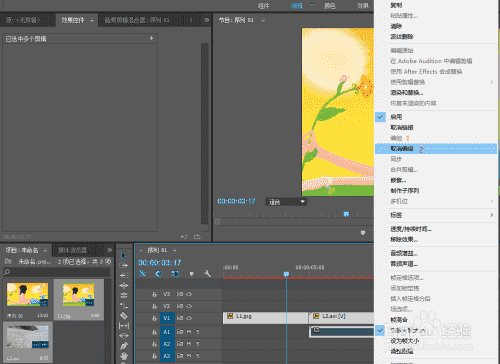Click the L2.avi video clip icon on timeline
The image size is (500, 364).
[316, 316]
